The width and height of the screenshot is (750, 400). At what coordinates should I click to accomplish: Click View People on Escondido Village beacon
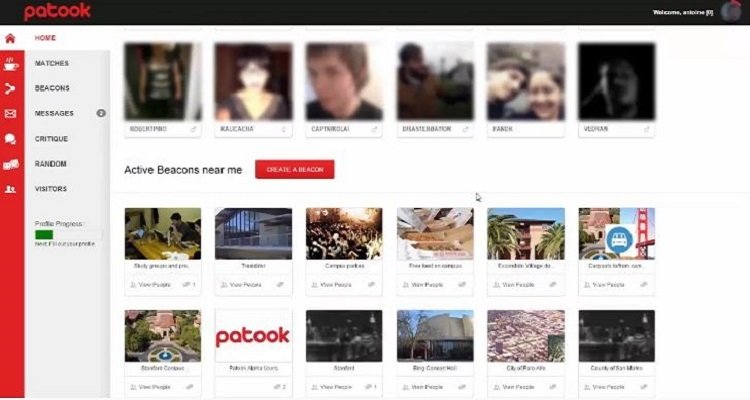[513, 285]
